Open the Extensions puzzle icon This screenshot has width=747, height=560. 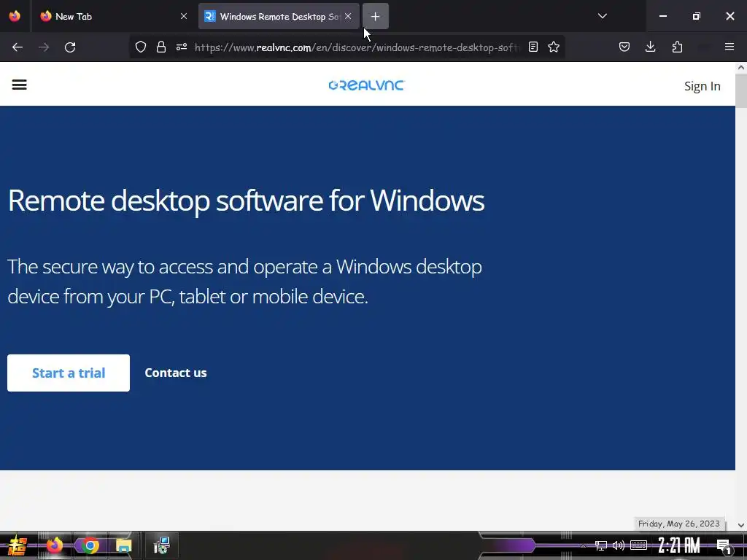pyautogui.click(x=677, y=47)
